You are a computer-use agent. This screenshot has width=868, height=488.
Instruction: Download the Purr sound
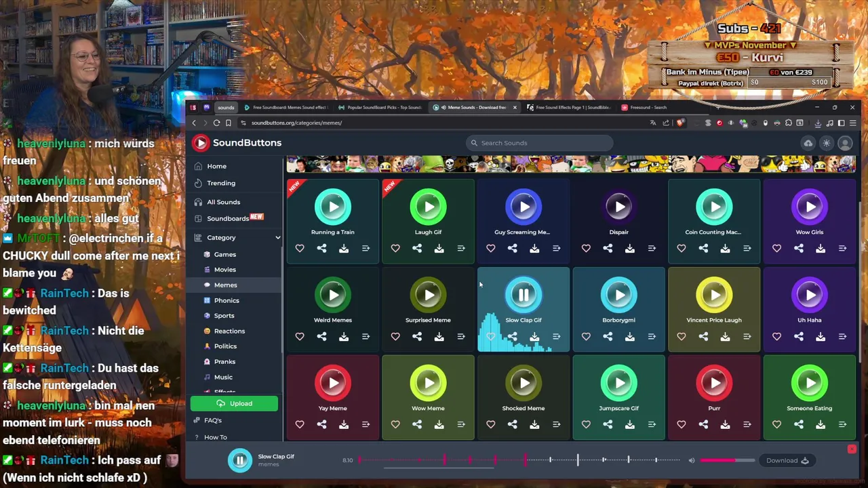(725, 424)
